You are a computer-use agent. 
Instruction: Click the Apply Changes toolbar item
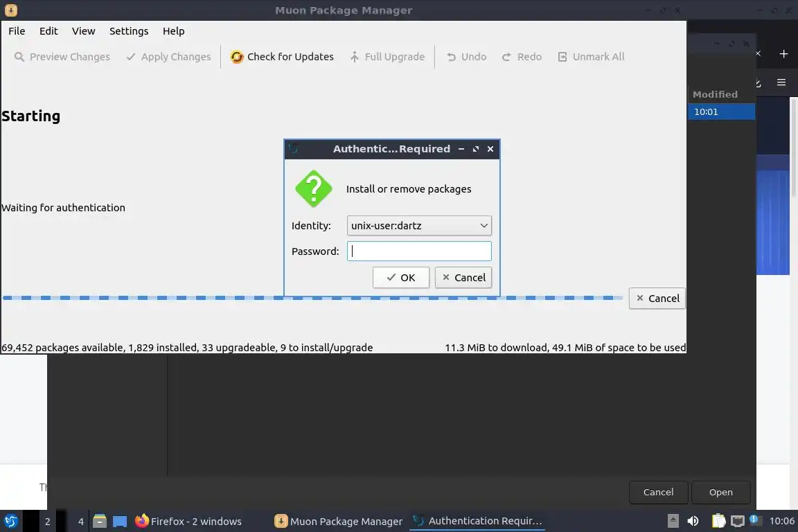point(168,57)
